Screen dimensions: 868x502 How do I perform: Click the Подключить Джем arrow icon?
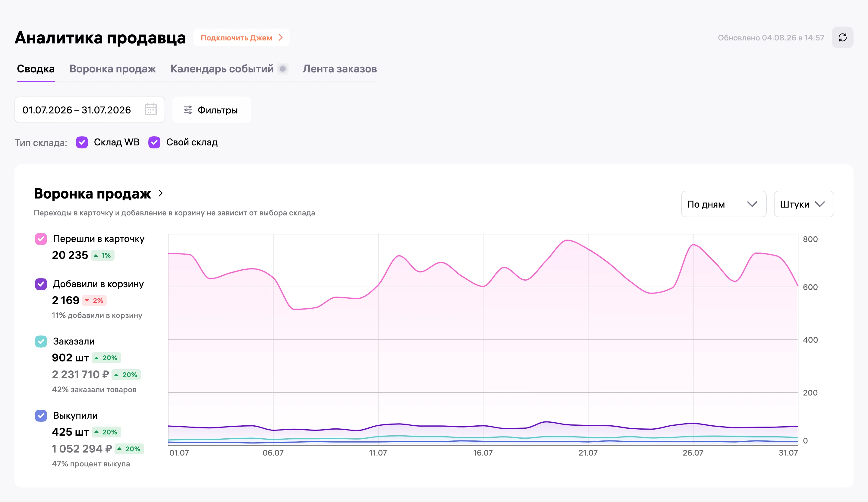(281, 38)
